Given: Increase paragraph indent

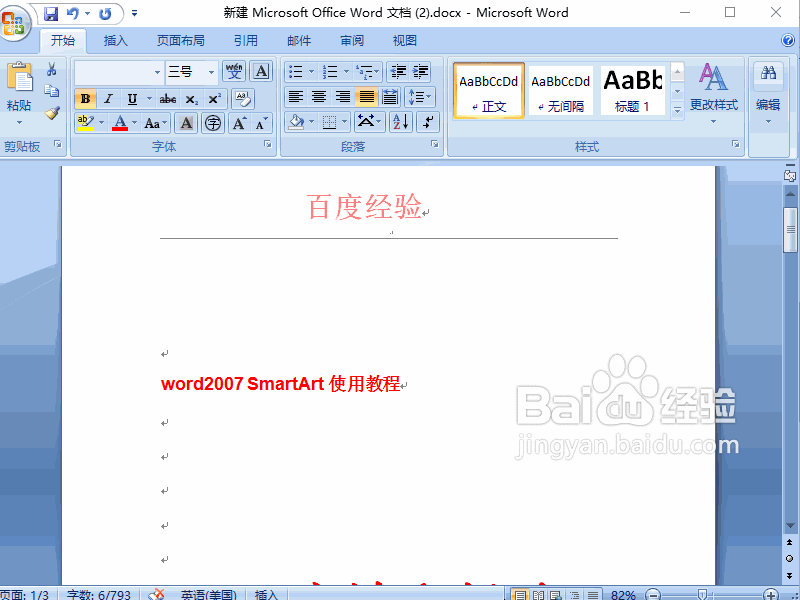Looking at the screenshot, I should click(x=420, y=72).
